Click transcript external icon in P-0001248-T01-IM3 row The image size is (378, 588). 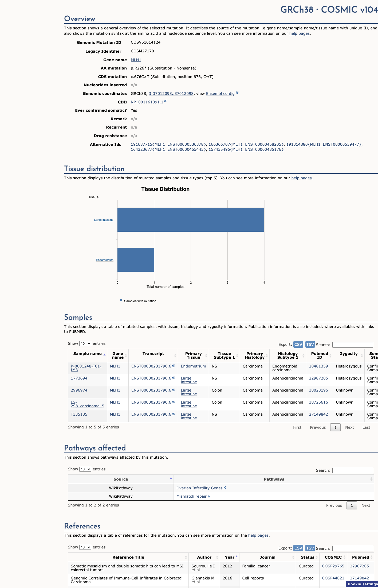[x=174, y=366]
